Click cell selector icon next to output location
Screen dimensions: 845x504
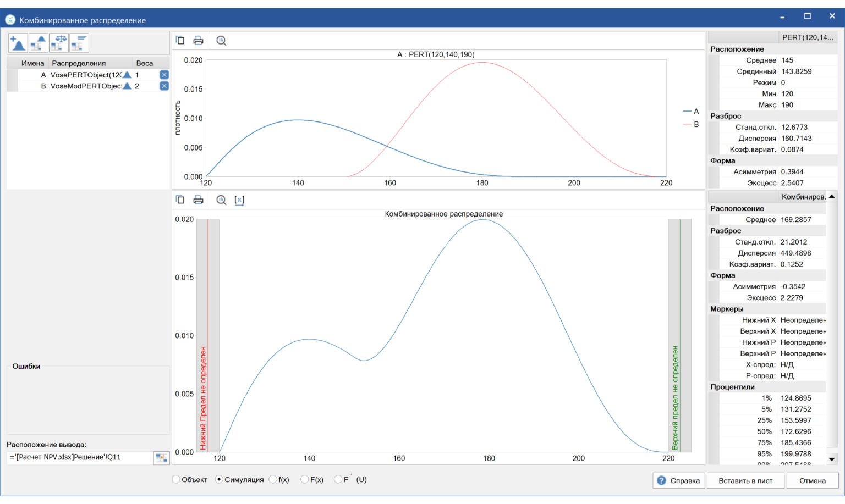(x=161, y=458)
